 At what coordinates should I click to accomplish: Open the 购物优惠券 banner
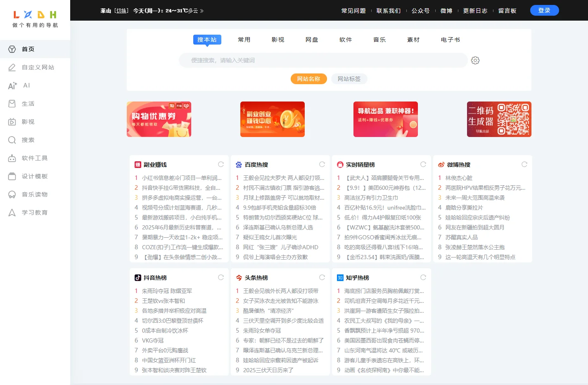(159, 119)
